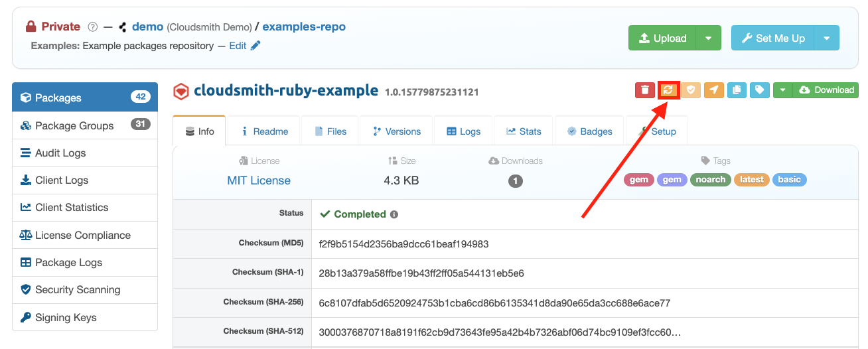Viewport: 868px width, 349px height.
Task: Open Audit Logs in the sidebar
Action: [85, 153]
